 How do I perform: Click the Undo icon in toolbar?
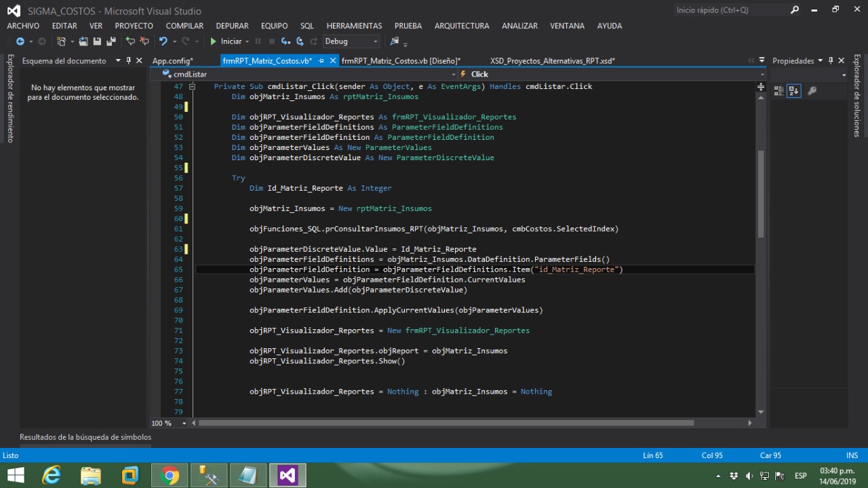point(163,41)
